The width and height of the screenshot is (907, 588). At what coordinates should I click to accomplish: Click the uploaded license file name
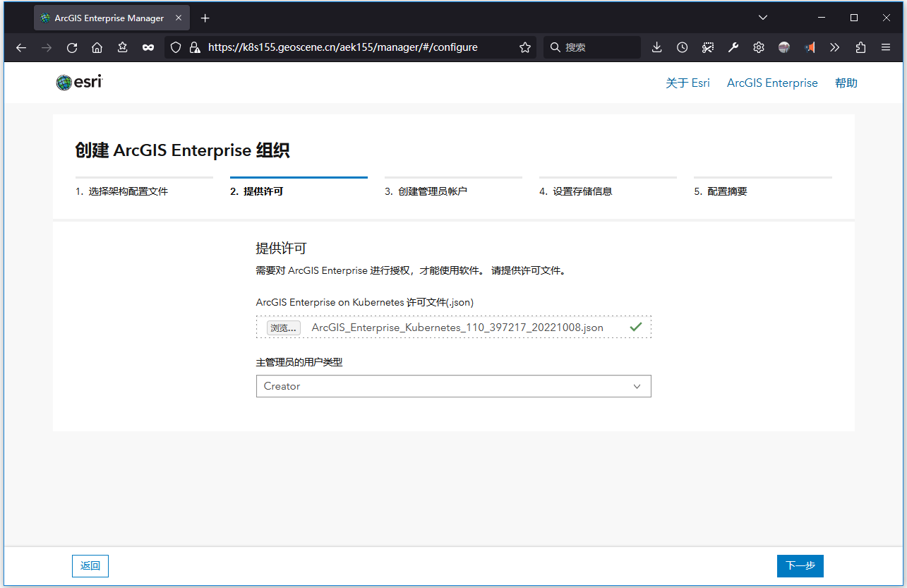point(457,328)
